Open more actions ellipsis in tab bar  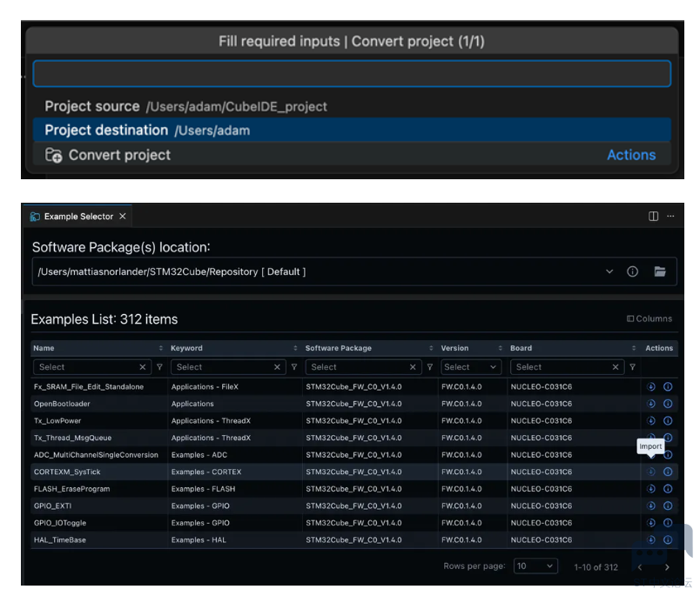[670, 217]
